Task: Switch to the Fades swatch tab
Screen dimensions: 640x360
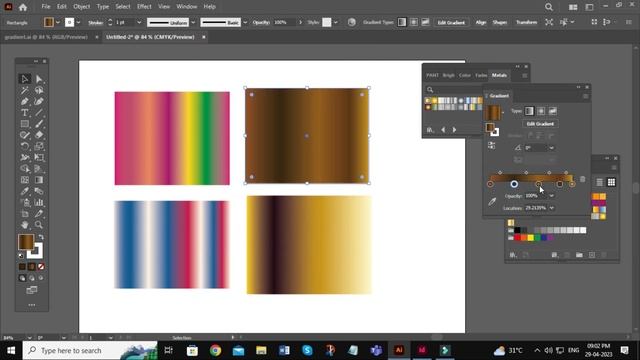Action: (481, 76)
